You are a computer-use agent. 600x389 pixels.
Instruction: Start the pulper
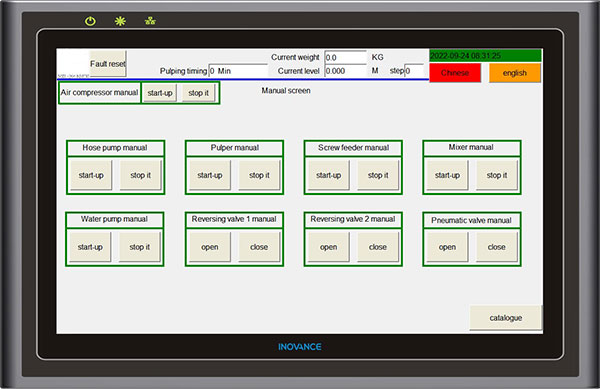pos(210,175)
